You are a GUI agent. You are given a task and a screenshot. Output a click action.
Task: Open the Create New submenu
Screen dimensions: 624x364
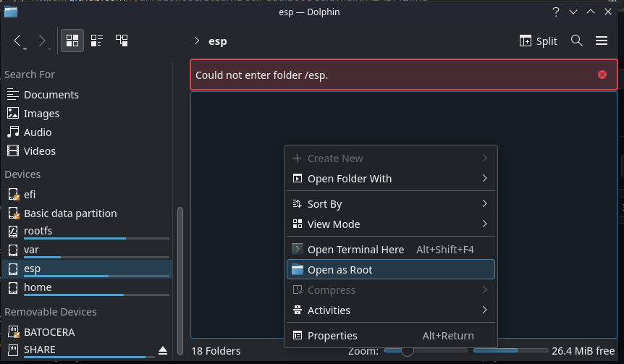click(x=390, y=158)
